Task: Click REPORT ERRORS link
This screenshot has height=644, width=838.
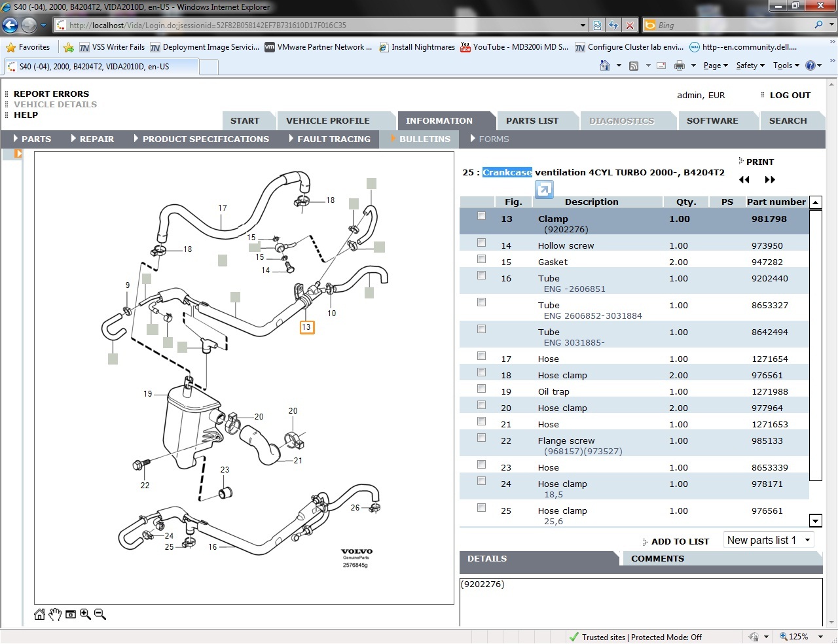Action: click(x=51, y=94)
